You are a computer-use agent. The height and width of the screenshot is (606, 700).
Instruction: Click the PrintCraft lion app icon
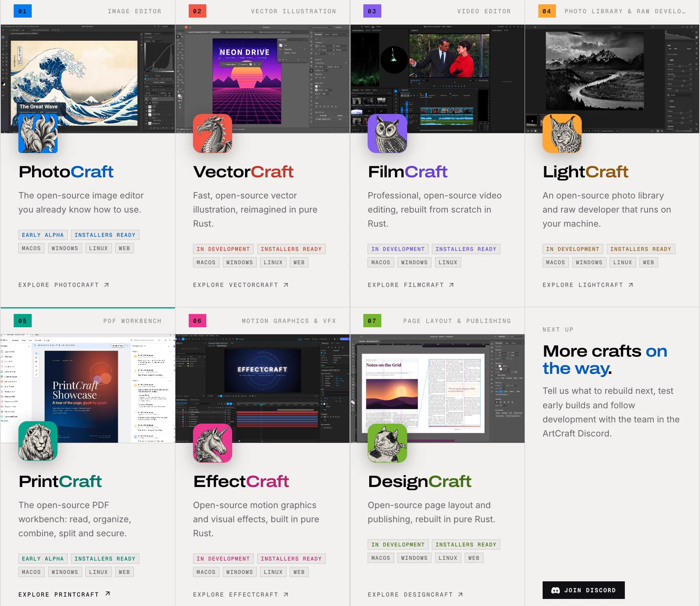[38, 441]
